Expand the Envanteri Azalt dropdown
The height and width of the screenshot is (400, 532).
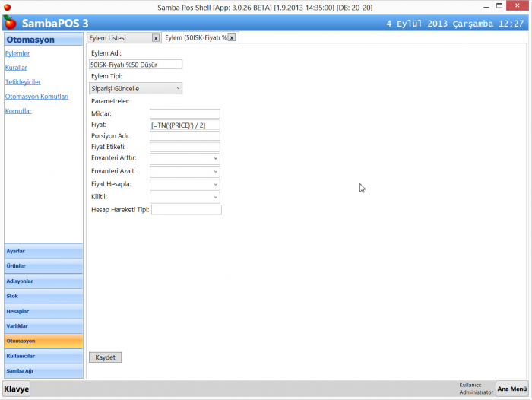[185, 171]
